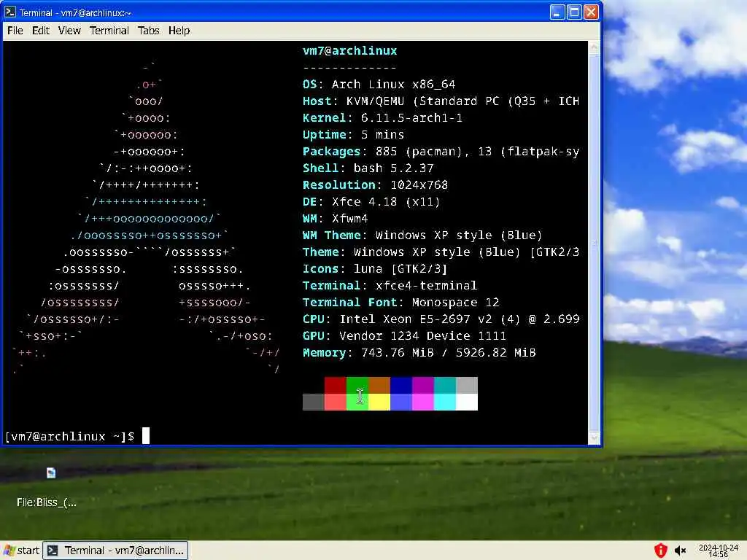The width and height of the screenshot is (747, 560).
Task: Select Terminal taskbar button
Action: pyautogui.click(x=115, y=551)
